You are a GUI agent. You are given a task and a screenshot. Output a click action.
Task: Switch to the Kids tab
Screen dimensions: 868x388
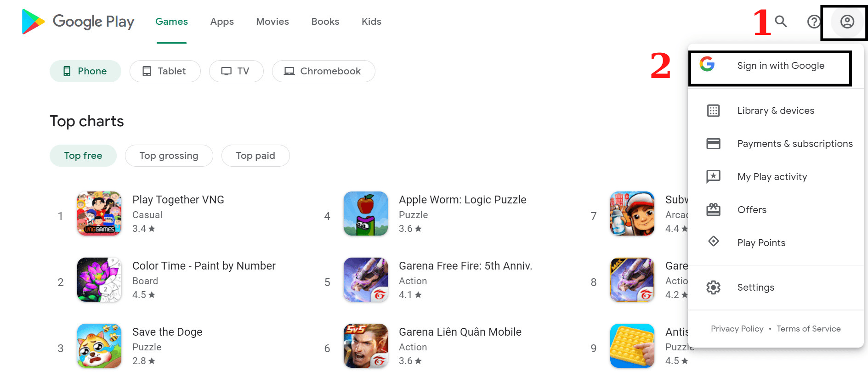click(x=371, y=21)
